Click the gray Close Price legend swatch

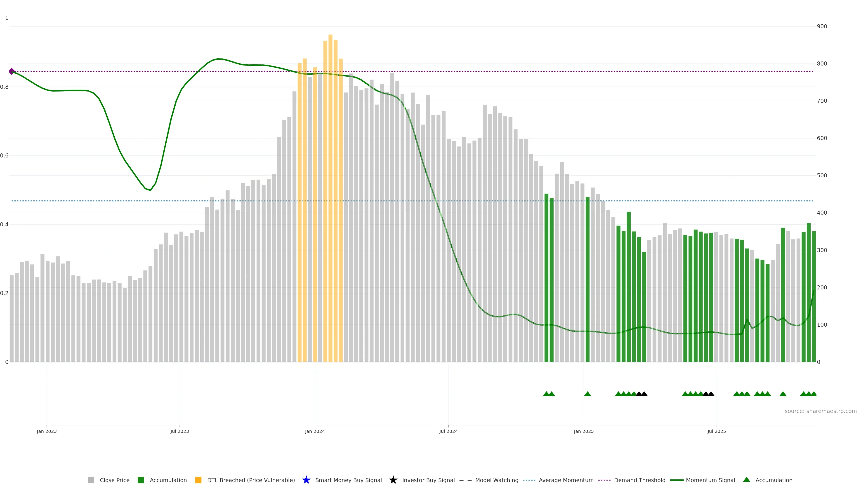(x=91, y=480)
